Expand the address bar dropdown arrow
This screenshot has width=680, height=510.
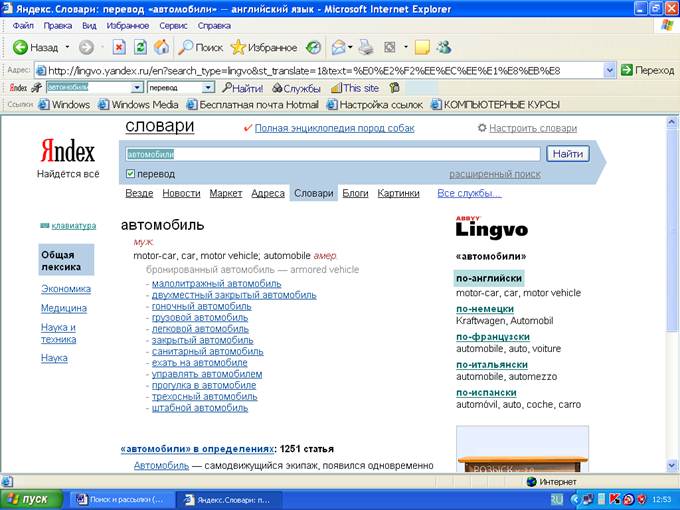point(609,70)
